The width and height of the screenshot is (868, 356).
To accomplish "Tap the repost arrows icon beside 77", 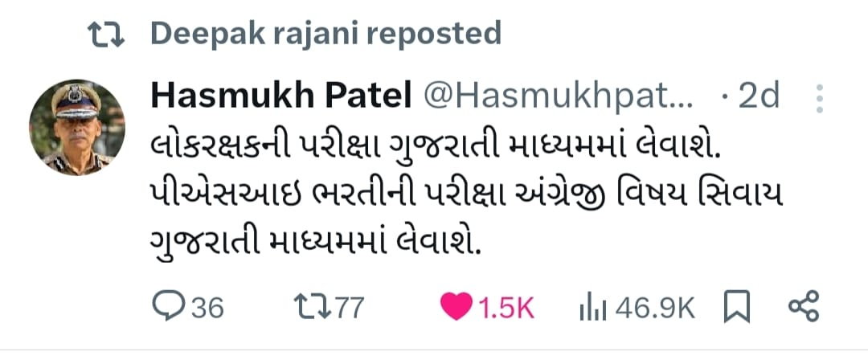I will point(312,307).
